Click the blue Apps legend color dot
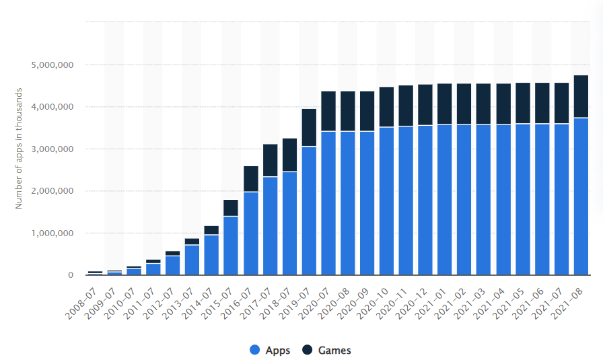The width and height of the screenshot is (603, 364). click(x=255, y=350)
